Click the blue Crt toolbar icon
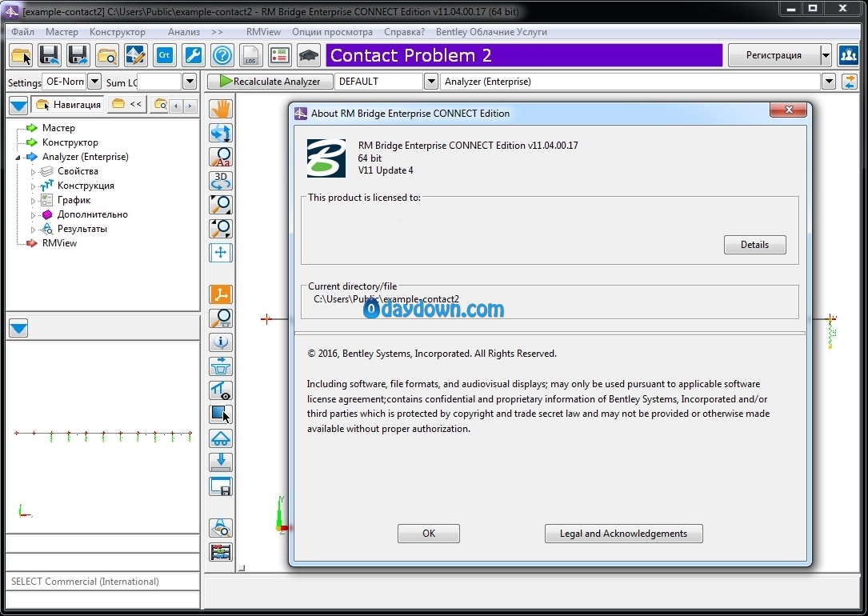Image resolution: width=868 pixels, height=616 pixels. 165,55
